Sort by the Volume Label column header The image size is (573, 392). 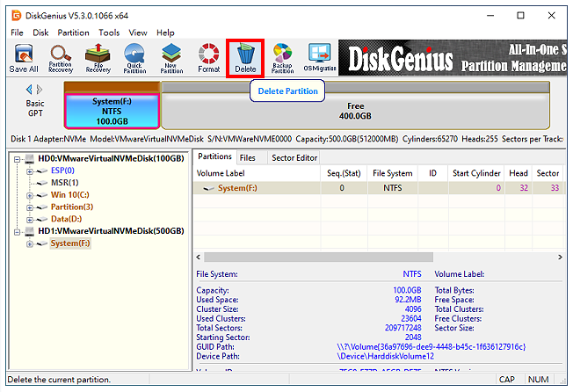(257, 173)
